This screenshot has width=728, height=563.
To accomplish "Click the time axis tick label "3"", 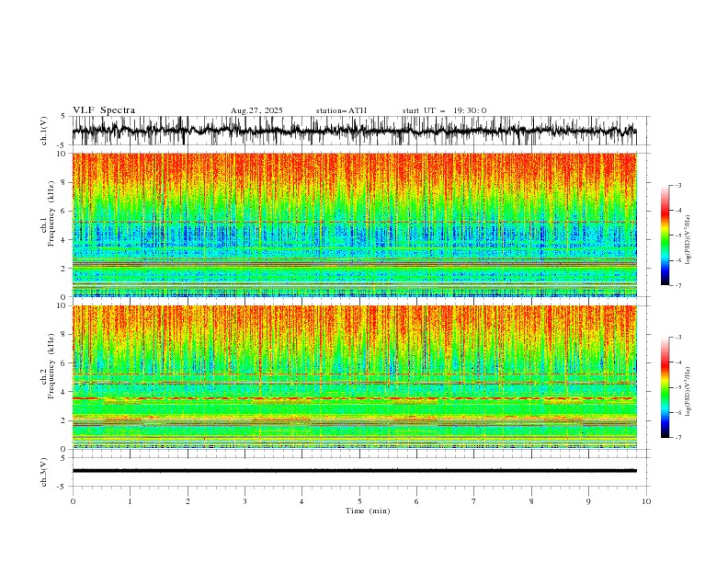I will click(245, 501).
